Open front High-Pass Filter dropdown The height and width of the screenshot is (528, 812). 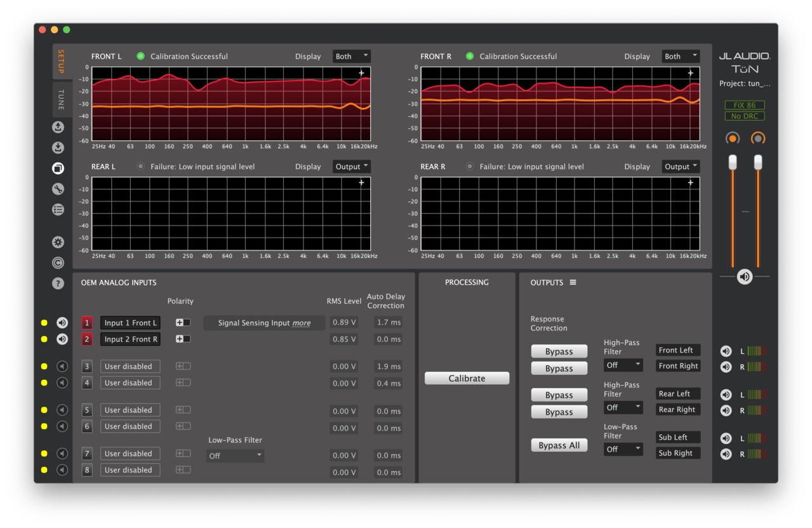coord(623,365)
